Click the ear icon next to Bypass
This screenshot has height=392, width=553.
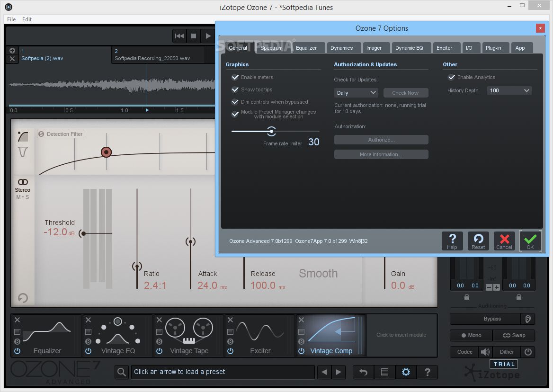tap(528, 319)
